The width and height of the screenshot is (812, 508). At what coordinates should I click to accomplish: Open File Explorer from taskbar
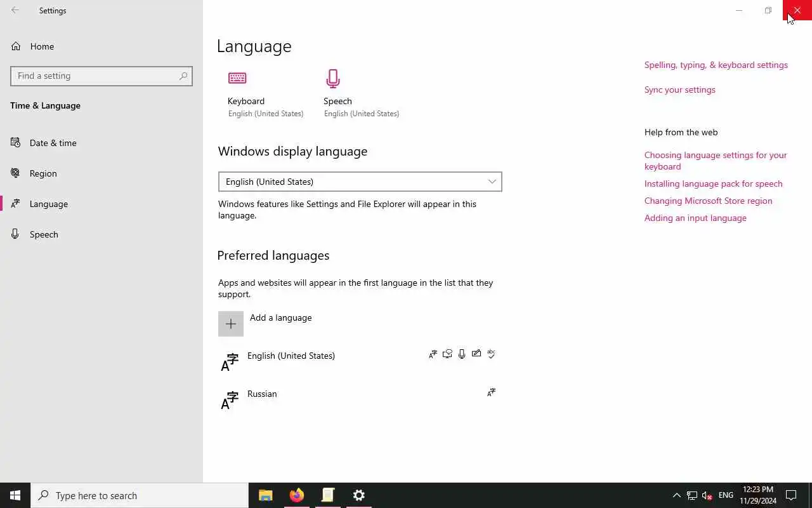tap(266, 495)
